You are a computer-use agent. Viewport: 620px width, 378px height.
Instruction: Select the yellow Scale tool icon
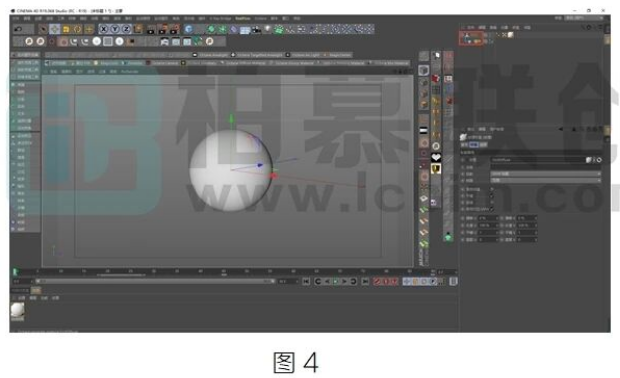point(66,29)
